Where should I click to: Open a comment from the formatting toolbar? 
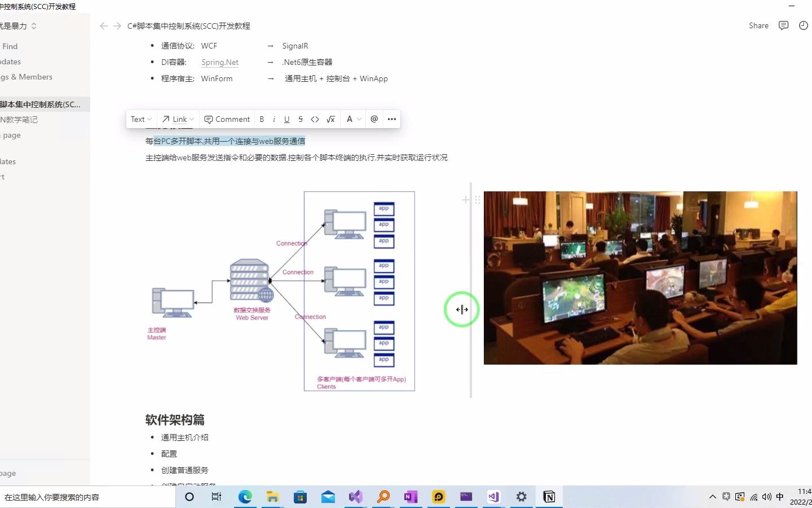coord(227,119)
